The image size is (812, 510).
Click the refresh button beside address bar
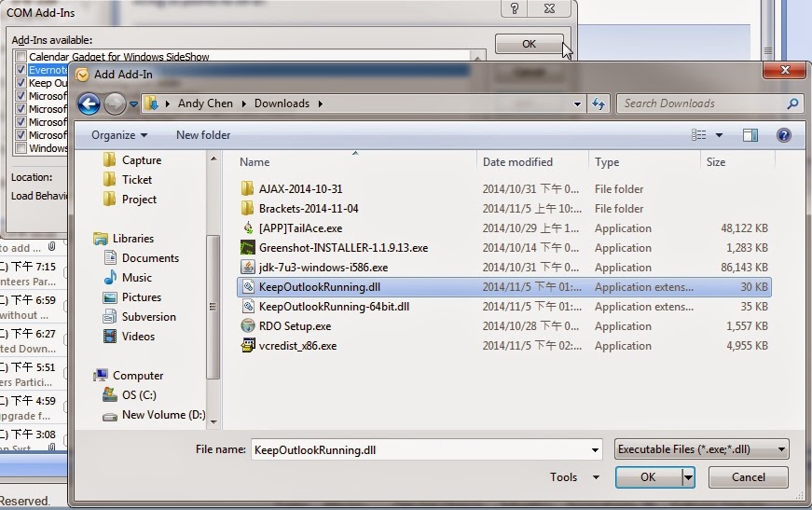[599, 104]
